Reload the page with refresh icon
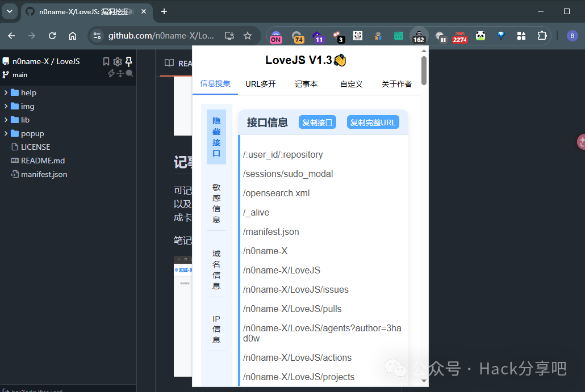The height and width of the screenshot is (392, 585). point(52,36)
